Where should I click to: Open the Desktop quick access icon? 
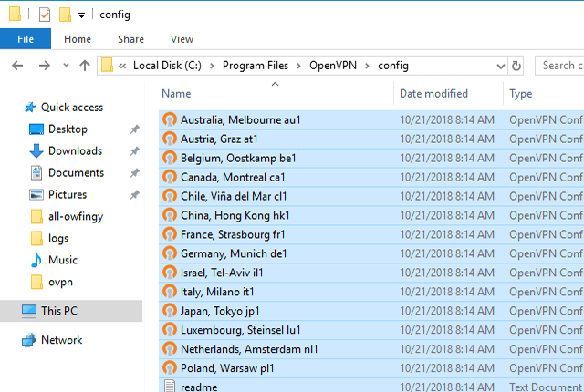pos(36,129)
